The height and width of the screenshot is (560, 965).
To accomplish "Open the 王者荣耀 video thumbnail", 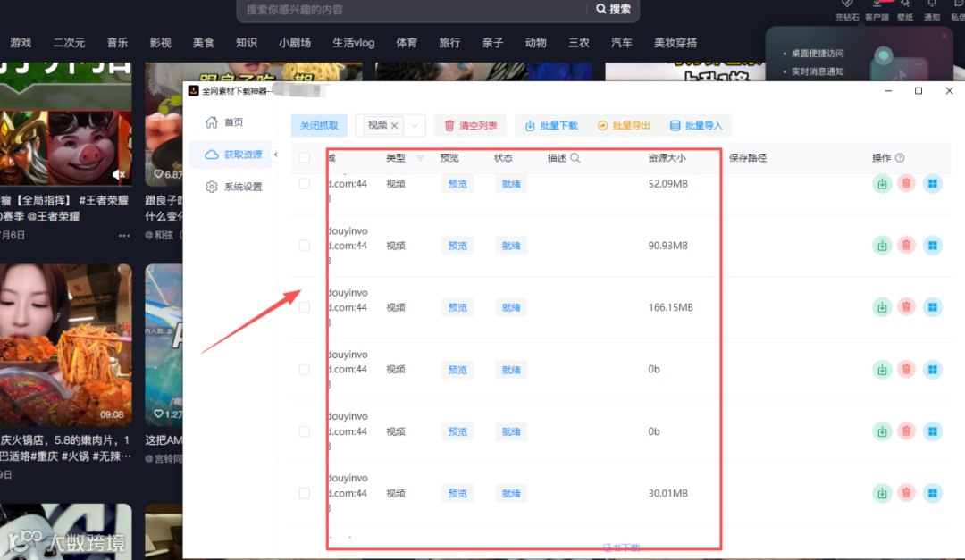I will [x=66, y=123].
